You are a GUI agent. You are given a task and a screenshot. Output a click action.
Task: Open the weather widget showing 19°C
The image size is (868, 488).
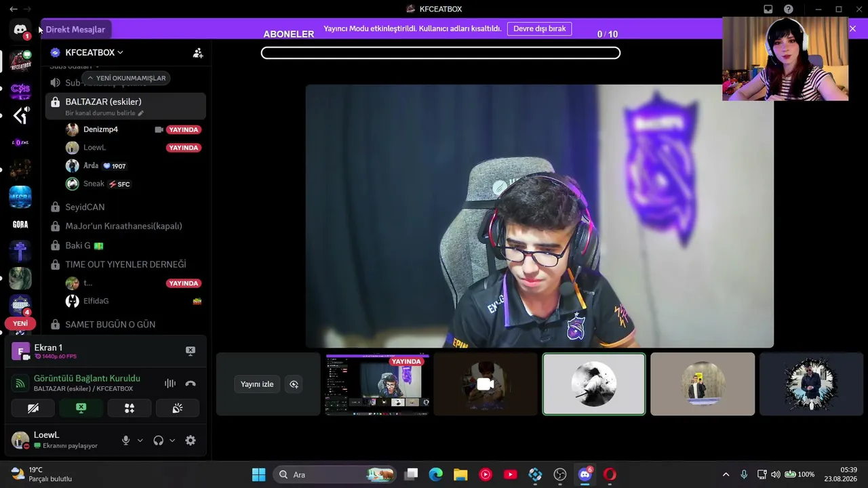coord(41,474)
